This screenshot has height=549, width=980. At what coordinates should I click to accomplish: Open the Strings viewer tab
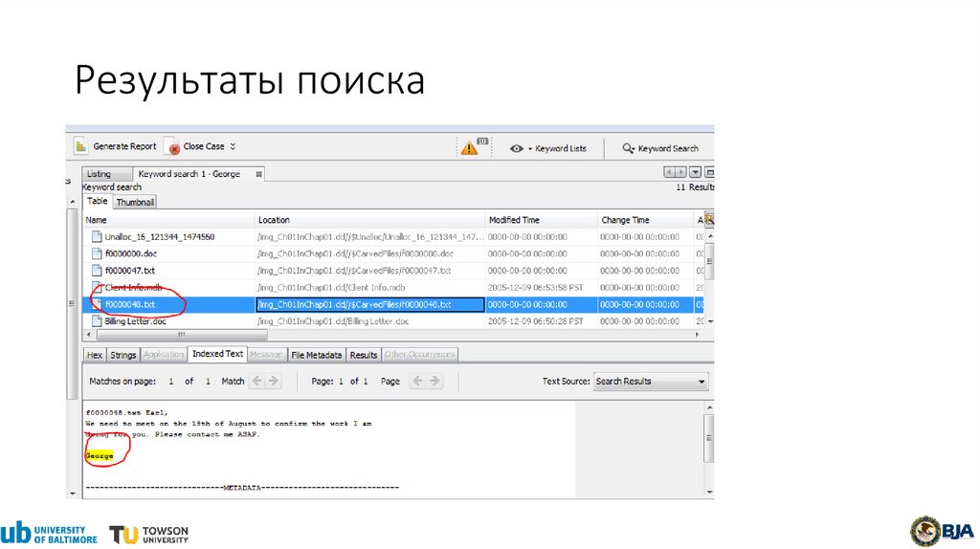(123, 355)
